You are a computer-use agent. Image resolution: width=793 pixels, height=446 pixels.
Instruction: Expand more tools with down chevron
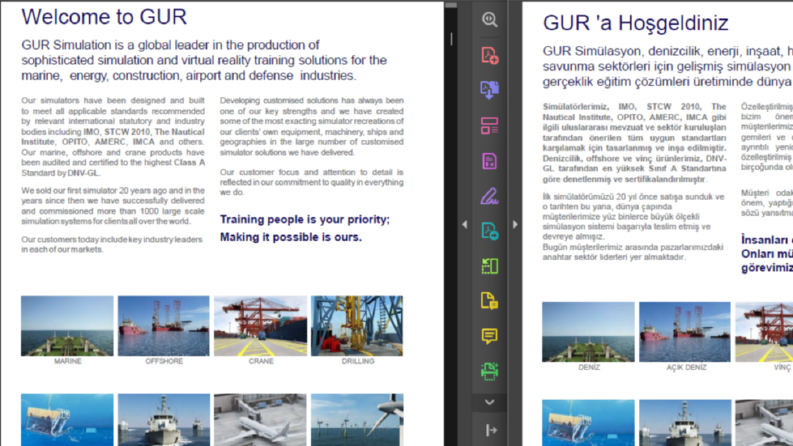(x=489, y=403)
